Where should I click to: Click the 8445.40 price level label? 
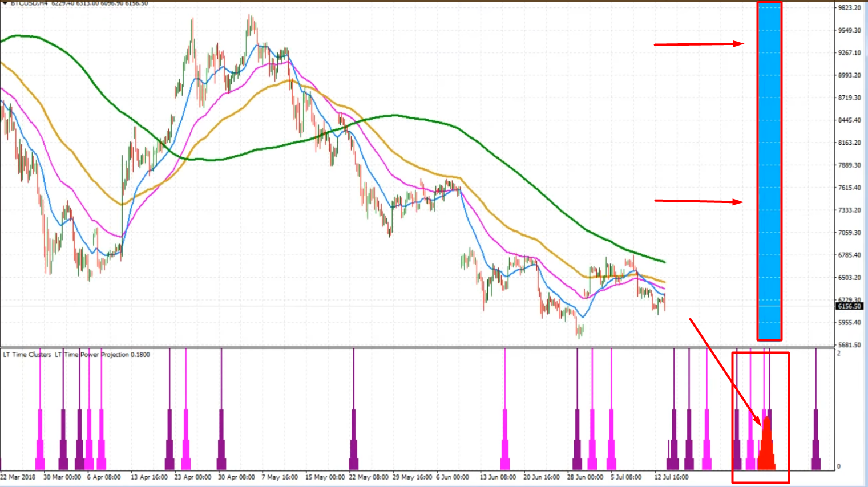[x=849, y=120]
